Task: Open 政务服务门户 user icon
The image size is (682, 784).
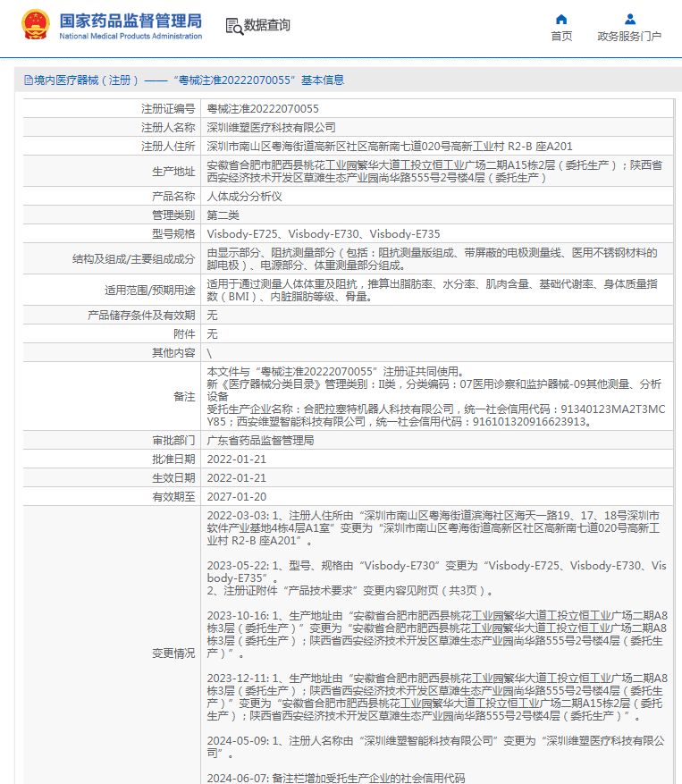Action: pyautogui.click(x=629, y=20)
